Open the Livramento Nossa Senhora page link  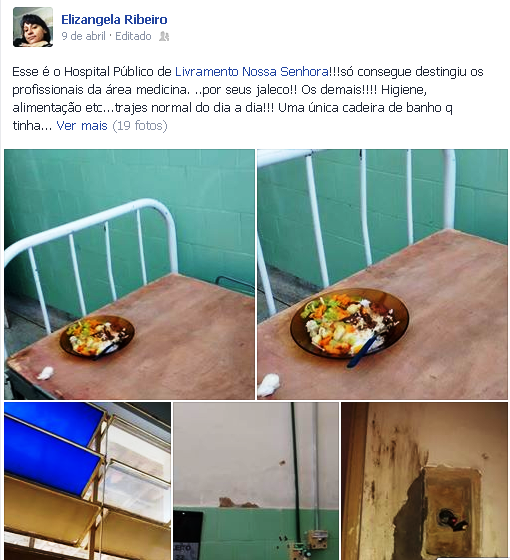pyautogui.click(x=251, y=72)
